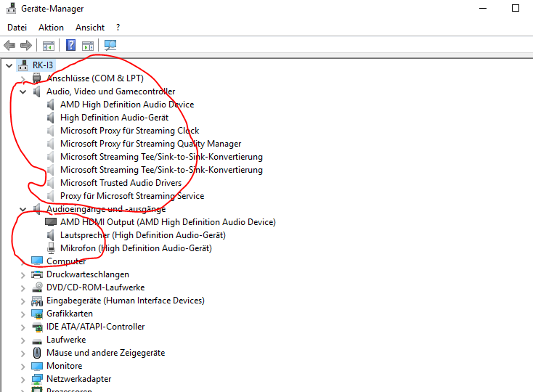
Task: Click the mouse icon of Mäuse und andere Zeigegeräte
Action: tap(37, 353)
